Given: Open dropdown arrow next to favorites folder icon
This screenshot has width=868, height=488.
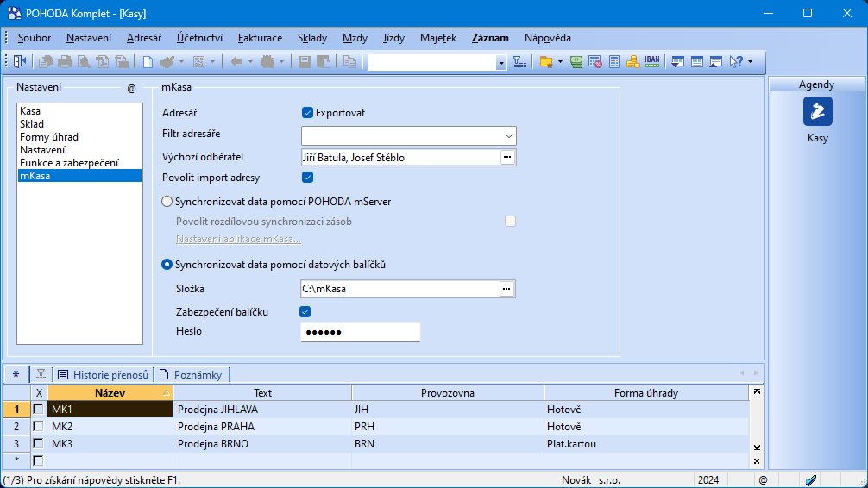Looking at the screenshot, I should tap(560, 62).
